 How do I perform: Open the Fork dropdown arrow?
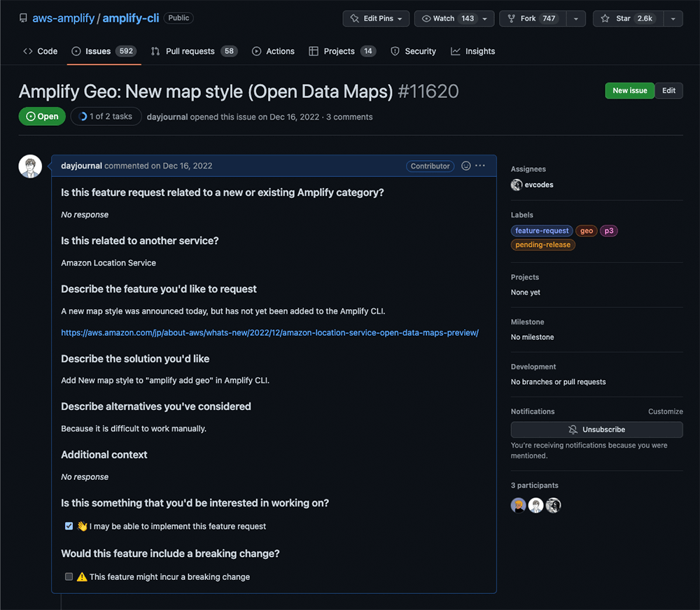[x=576, y=19]
